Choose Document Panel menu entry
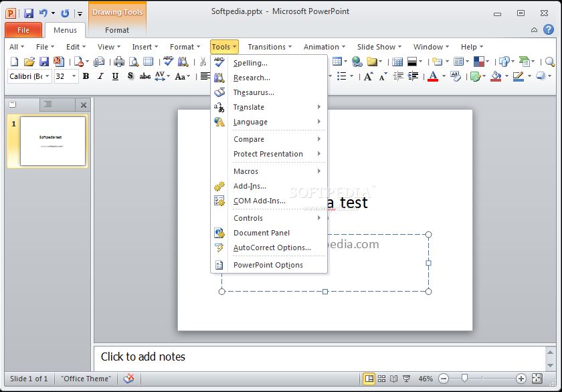This screenshot has width=562, height=392. pos(269,233)
